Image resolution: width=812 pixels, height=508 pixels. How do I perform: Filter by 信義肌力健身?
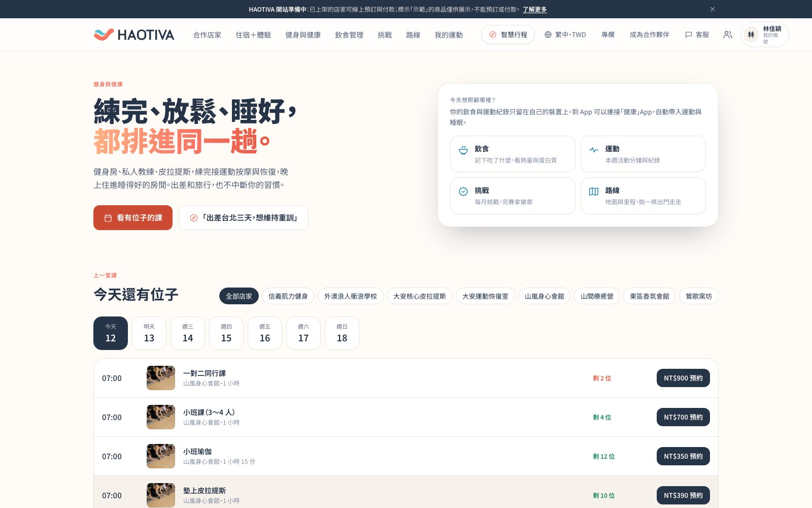[288, 296]
